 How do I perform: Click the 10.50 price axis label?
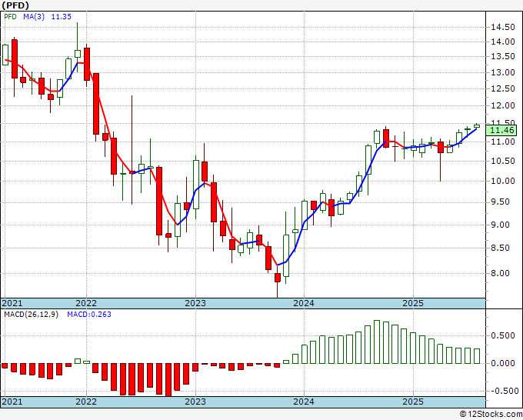pyautogui.click(x=503, y=161)
